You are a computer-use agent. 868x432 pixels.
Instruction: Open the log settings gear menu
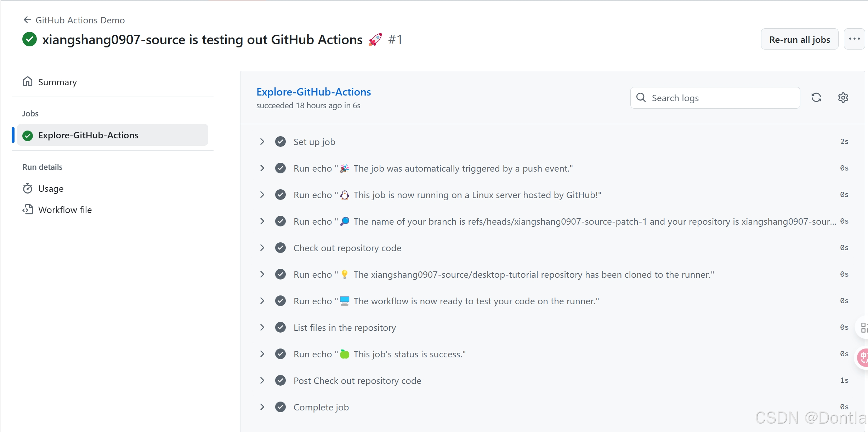(x=843, y=97)
